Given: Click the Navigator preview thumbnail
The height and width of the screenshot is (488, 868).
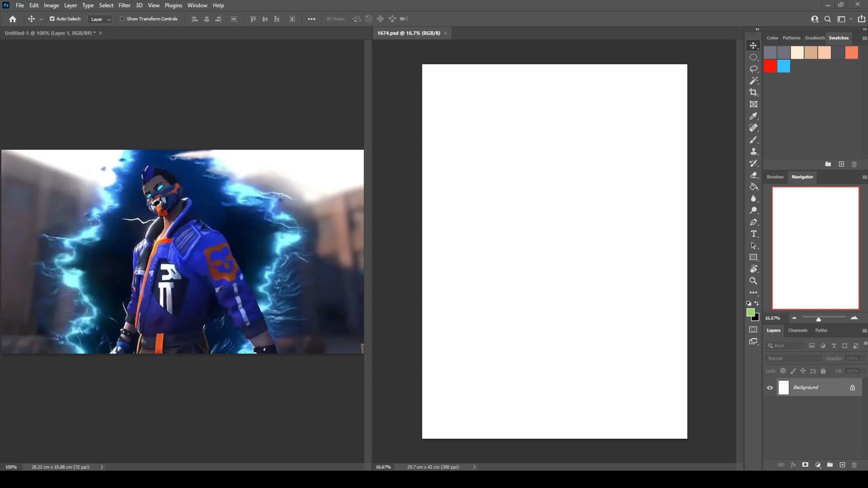Looking at the screenshot, I should click(x=816, y=248).
